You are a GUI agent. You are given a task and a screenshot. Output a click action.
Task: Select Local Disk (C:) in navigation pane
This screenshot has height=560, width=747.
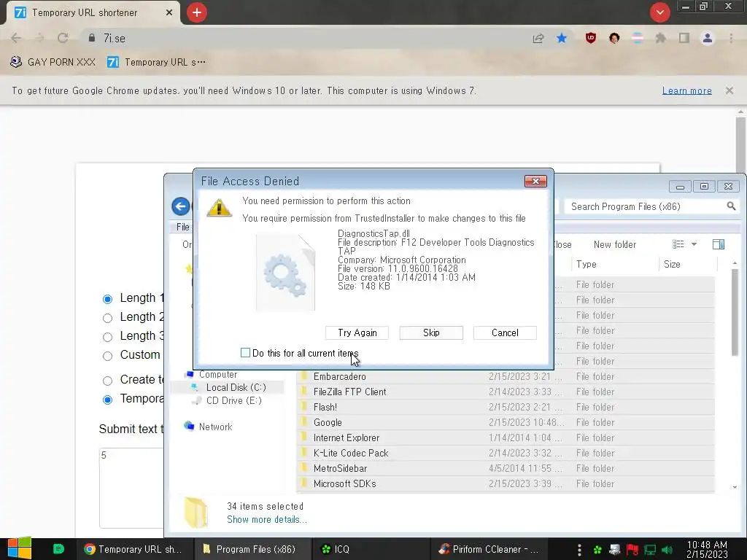[x=236, y=388]
